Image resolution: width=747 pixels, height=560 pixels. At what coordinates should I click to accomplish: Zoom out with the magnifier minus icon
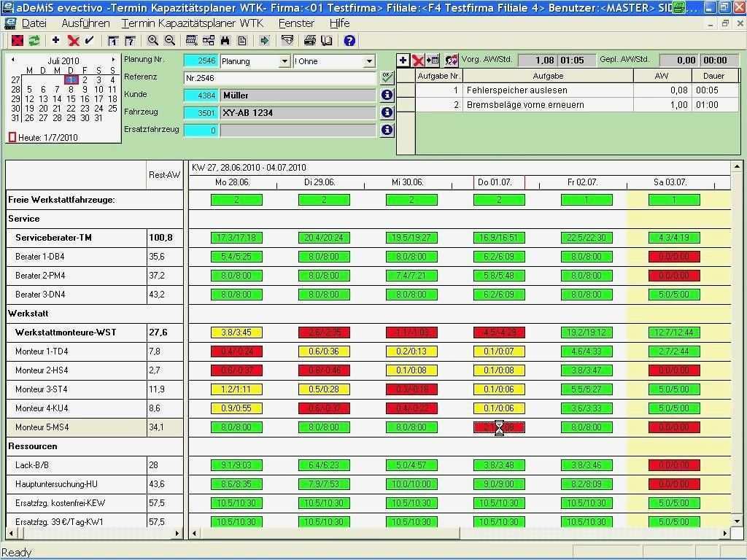pos(170,42)
